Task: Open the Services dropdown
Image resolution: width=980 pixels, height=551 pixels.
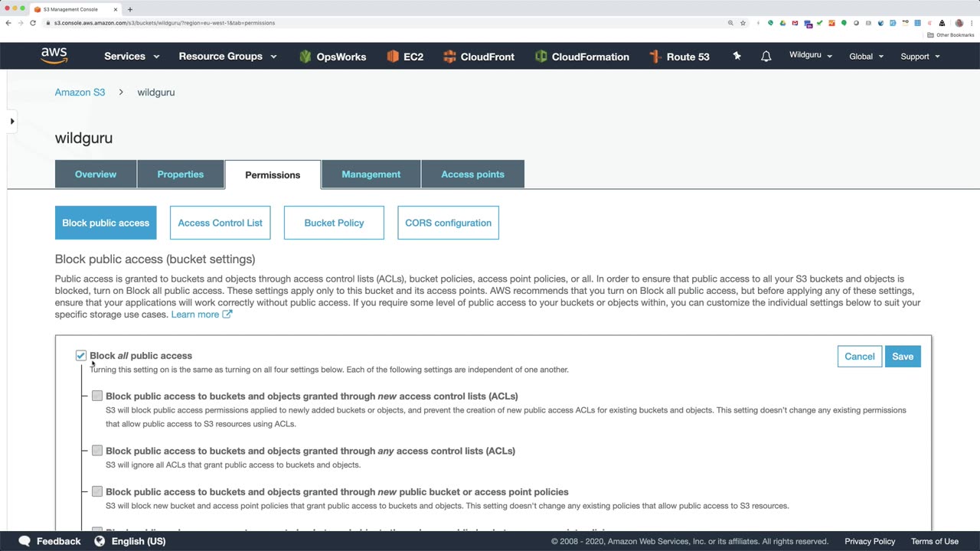Action: point(132,57)
